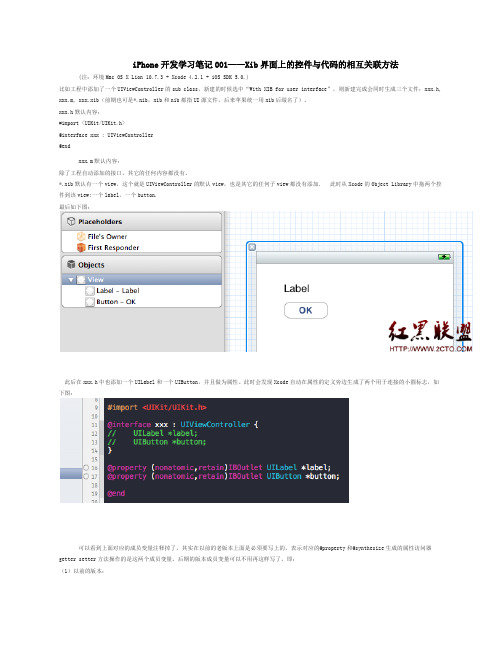Collapse the View disclosure triangle
This screenshot has width=502, height=649.
click(x=71, y=280)
